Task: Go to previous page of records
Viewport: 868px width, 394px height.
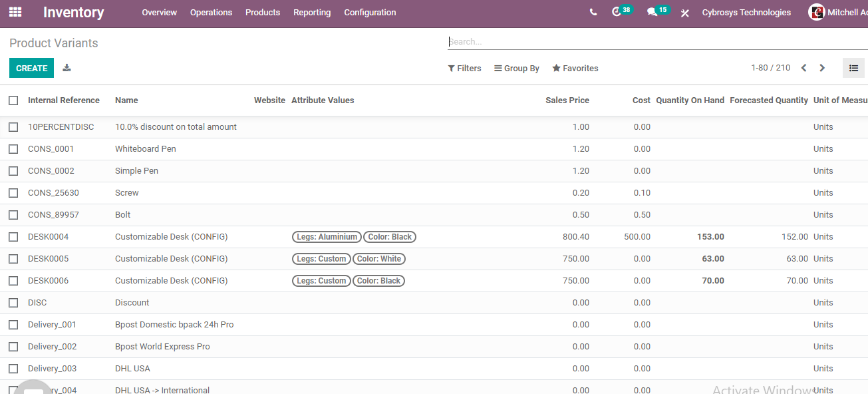Action: coord(803,68)
